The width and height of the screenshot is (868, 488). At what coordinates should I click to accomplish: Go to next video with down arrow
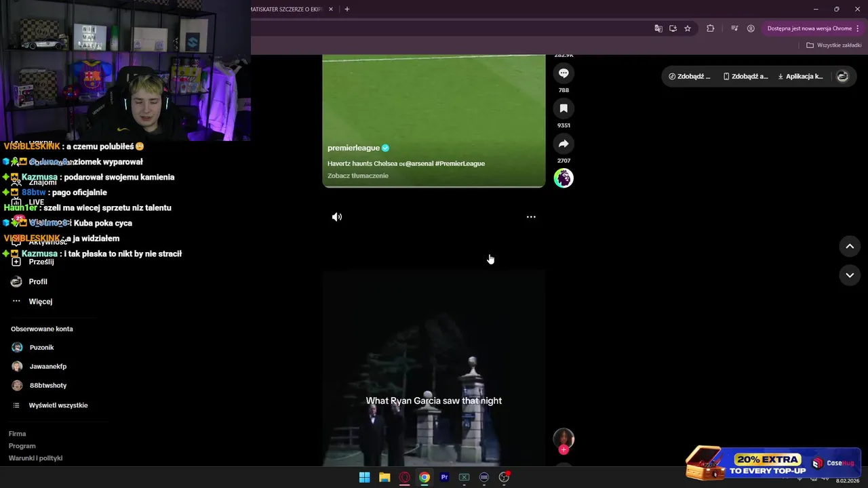(850, 275)
